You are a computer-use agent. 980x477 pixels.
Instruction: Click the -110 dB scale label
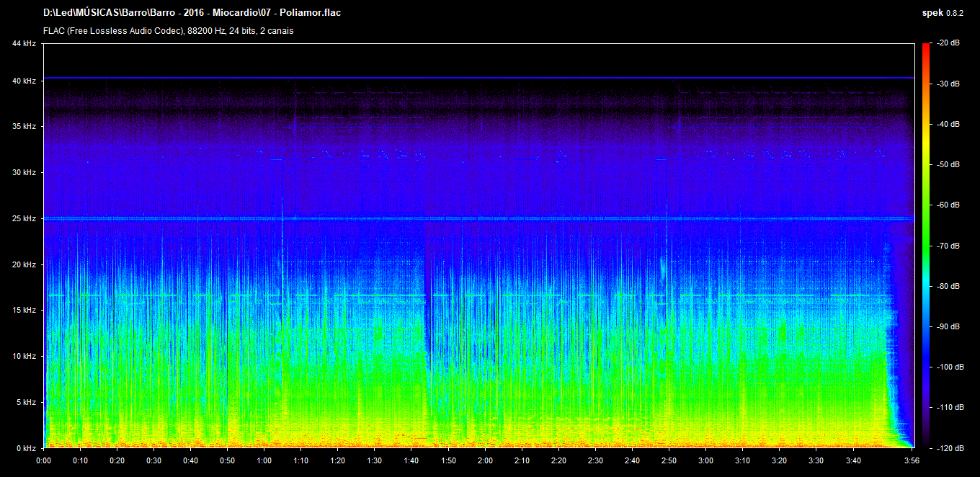click(950, 407)
